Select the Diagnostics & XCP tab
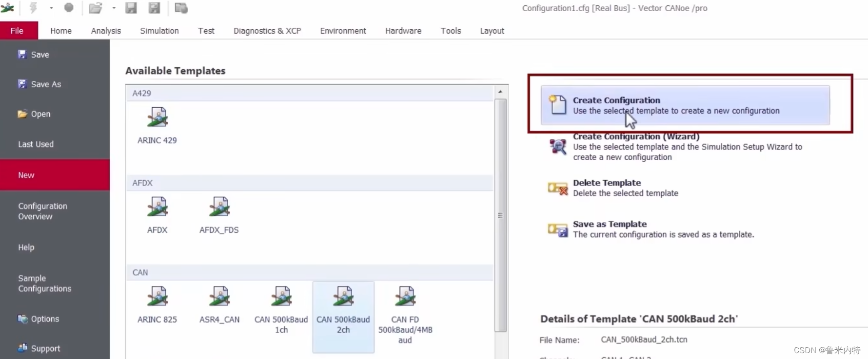The image size is (868, 359). [267, 31]
